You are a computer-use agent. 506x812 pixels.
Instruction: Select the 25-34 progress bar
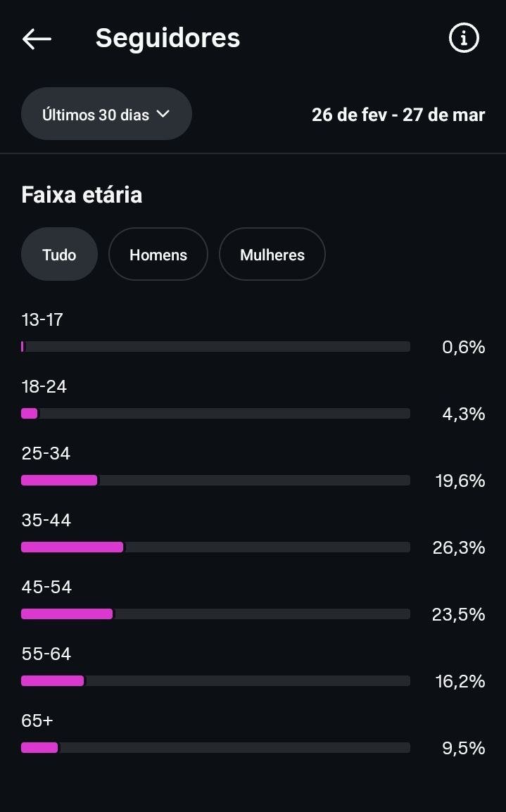pyautogui.click(x=215, y=481)
